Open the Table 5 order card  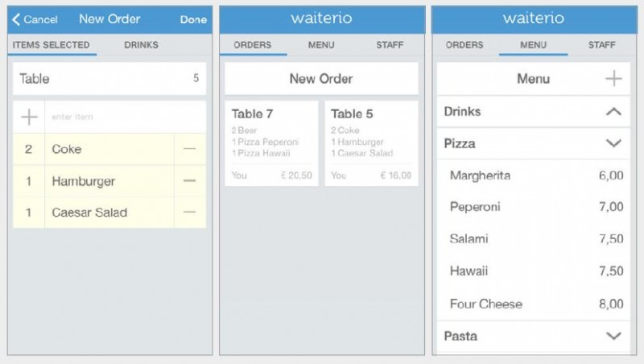click(x=371, y=143)
